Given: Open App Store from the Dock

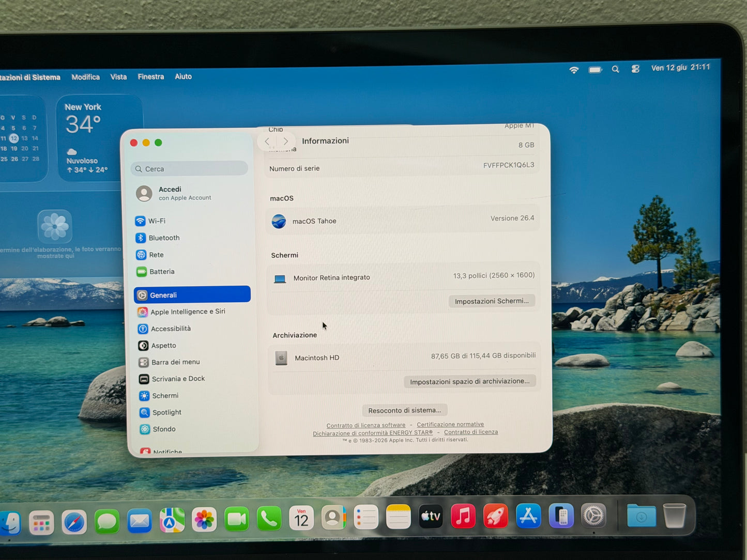Looking at the screenshot, I should 528,516.
